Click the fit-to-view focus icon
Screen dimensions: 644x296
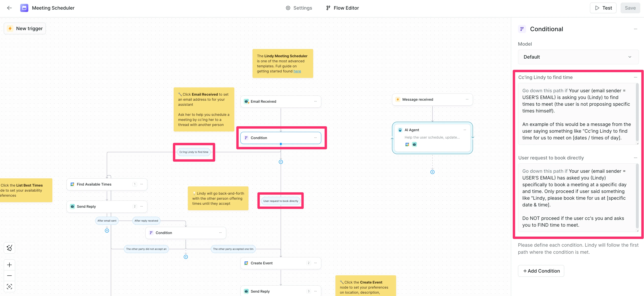(x=9, y=287)
